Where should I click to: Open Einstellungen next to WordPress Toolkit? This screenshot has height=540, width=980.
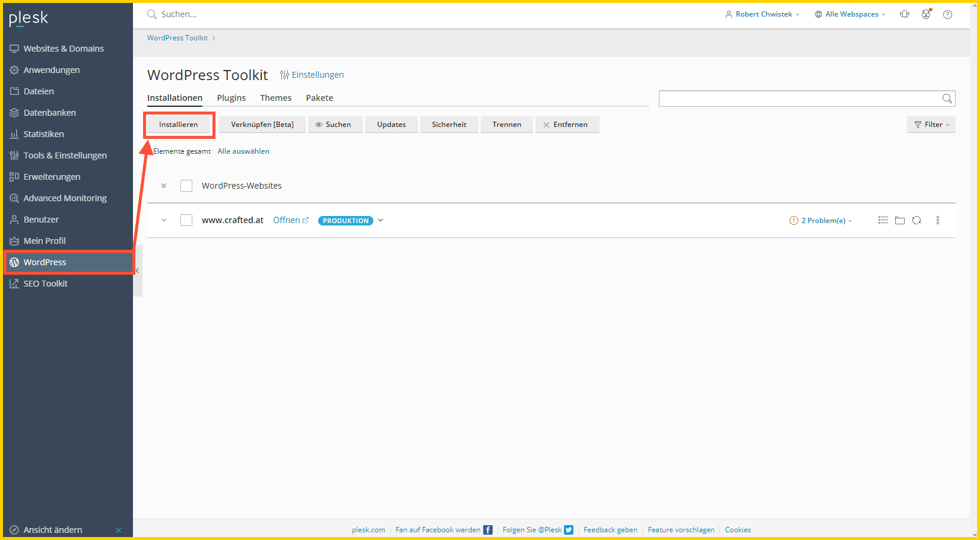point(312,75)
